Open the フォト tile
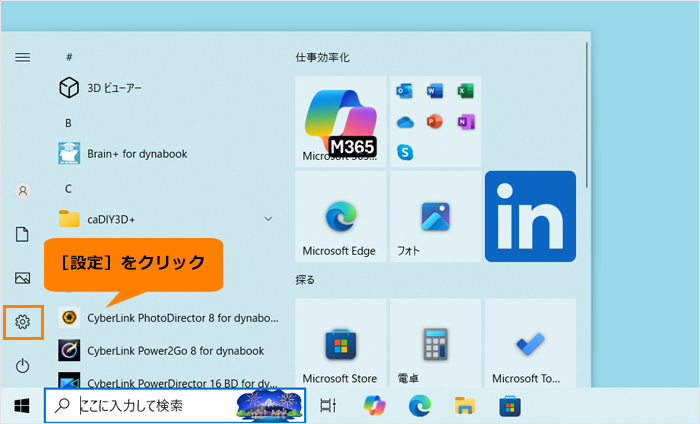700x424 pixels. pyautogui.click(x=435, y=216)
